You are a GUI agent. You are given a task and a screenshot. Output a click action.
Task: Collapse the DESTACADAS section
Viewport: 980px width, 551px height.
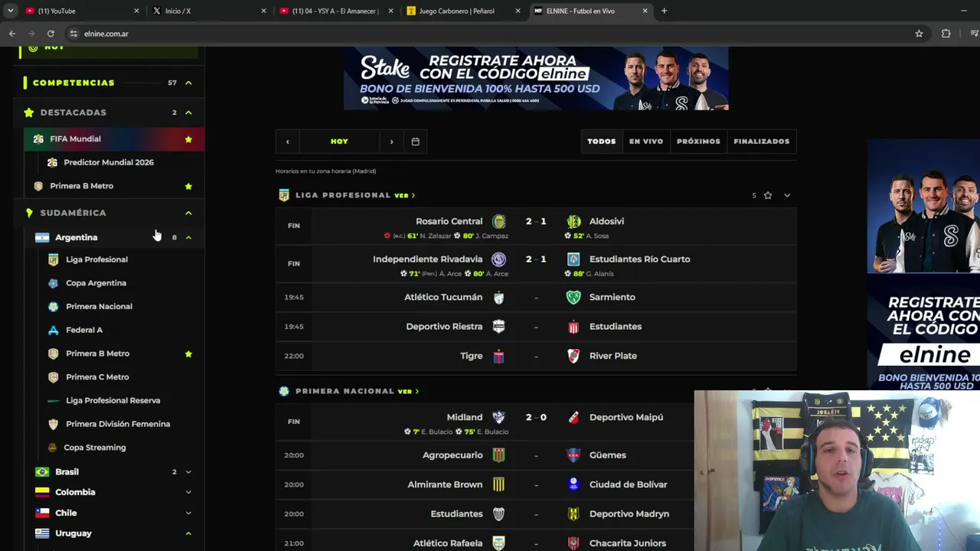(x=188, y=112)
